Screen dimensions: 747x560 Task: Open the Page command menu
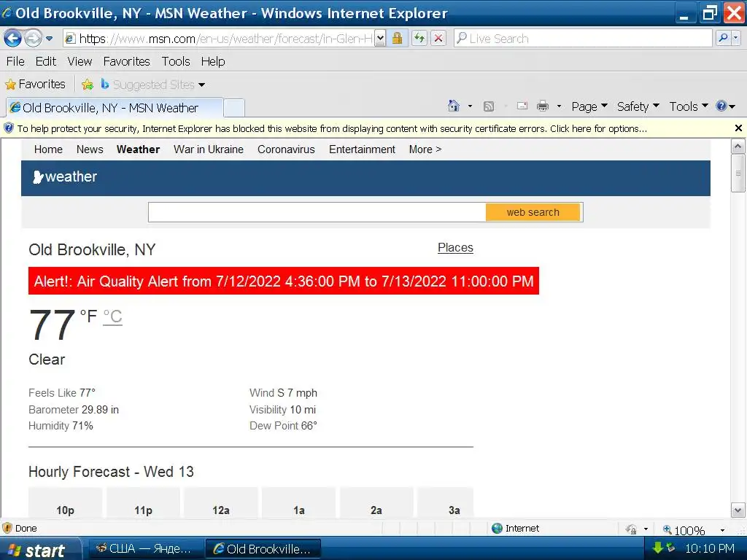point(589,106)
